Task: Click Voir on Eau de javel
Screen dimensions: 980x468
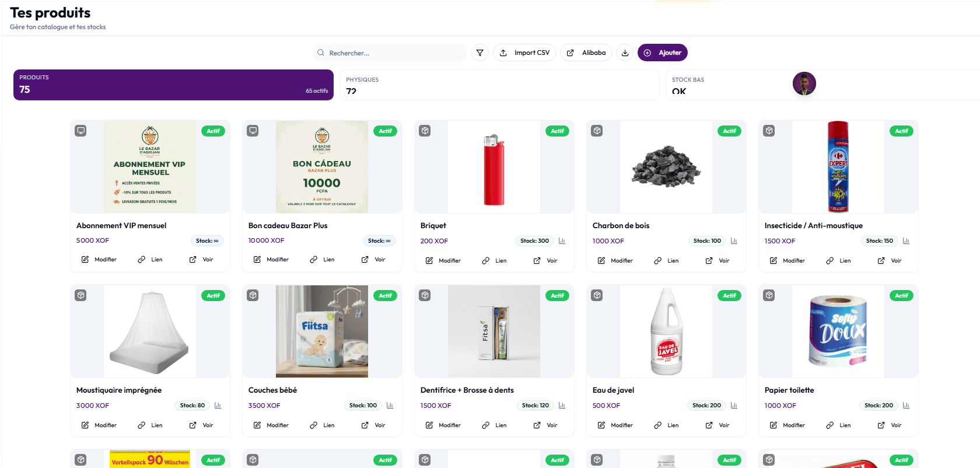Action: click(717, 425)
